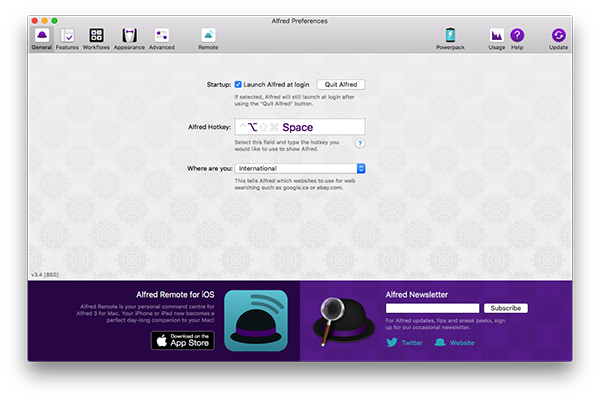This screenshot has width=600, height=400.
Task: Click the Quit Alfred button
Action: 341,84
